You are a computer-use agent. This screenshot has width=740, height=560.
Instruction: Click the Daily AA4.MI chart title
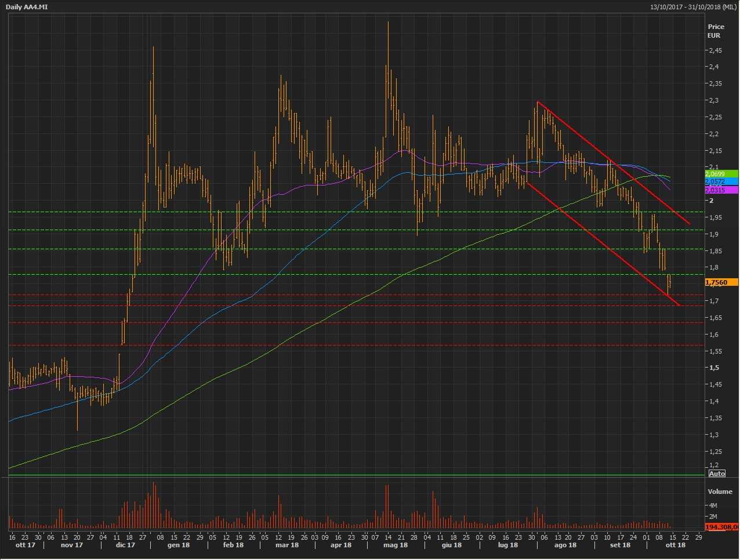coord(27,7)
